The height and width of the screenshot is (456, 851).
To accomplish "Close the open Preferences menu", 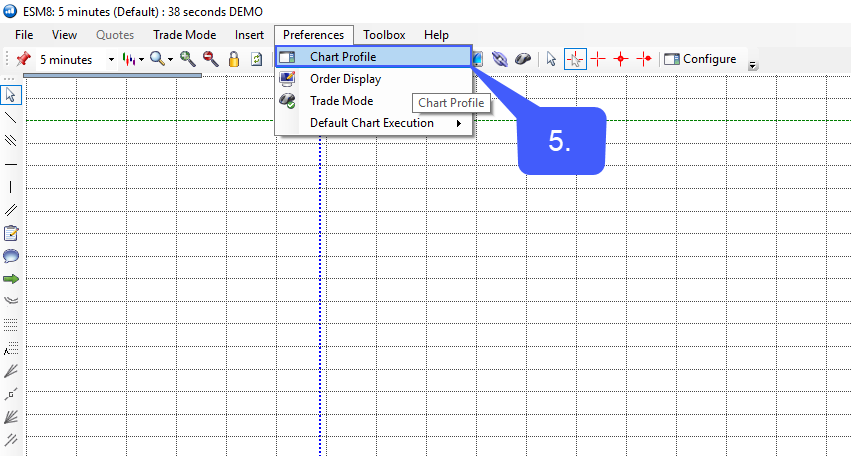I will 314,35.
